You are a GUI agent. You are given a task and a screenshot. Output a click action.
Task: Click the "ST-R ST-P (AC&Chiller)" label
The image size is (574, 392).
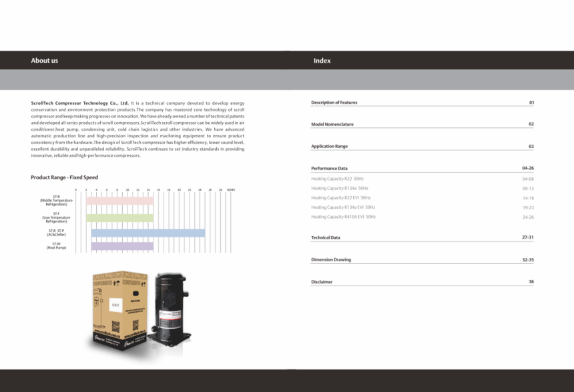(x=56, y=233)
